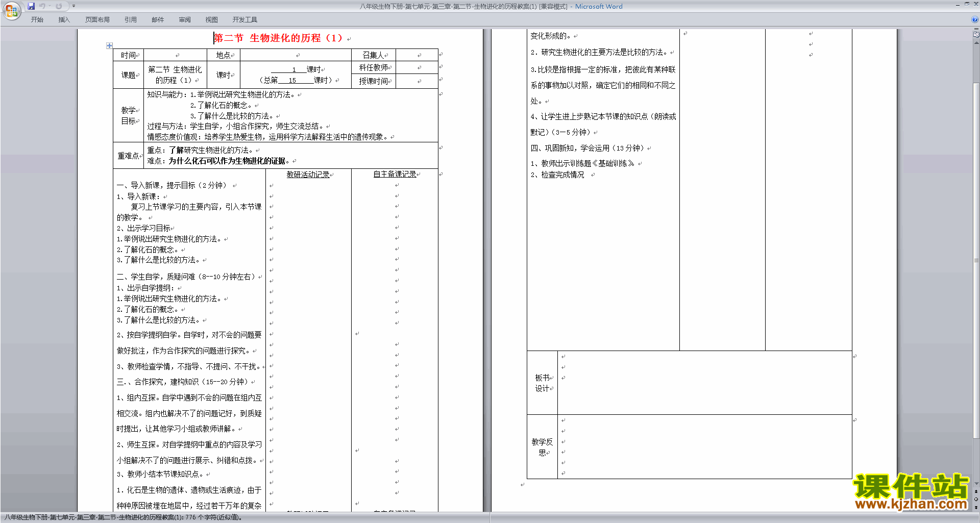Click the line 3、教师小结本节课知识点
This screenshot has height=523, width=980.
tap(160, 474)
